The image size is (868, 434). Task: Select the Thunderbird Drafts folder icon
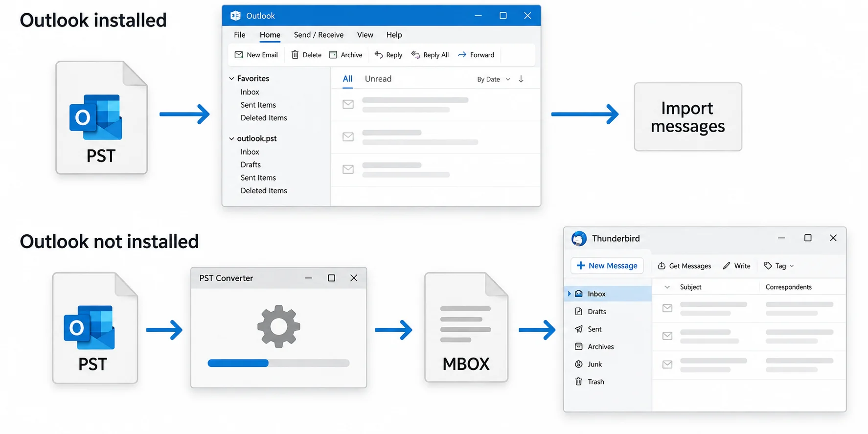point(579,311)
